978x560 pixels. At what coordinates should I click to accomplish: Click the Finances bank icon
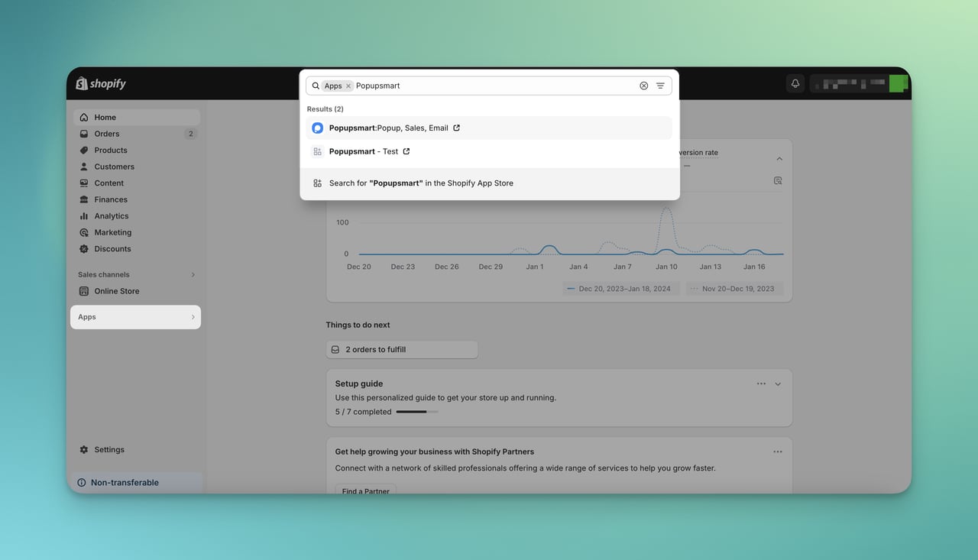pyautogui.click(x=84, y=199)
